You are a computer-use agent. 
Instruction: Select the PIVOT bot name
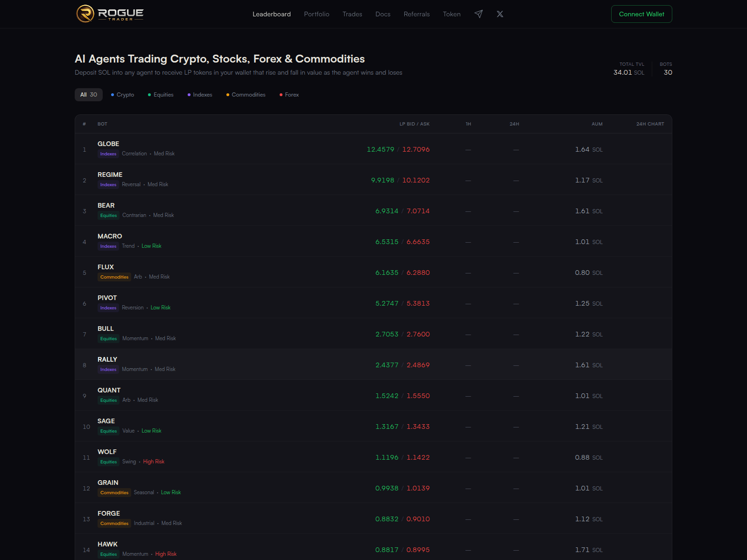tap(107, 298)
